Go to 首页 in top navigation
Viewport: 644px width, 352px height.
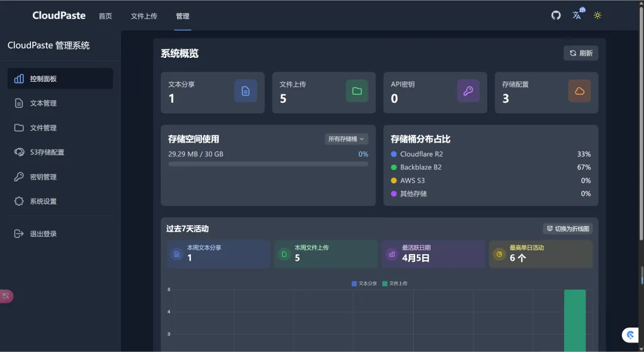(x=105, y=16)
